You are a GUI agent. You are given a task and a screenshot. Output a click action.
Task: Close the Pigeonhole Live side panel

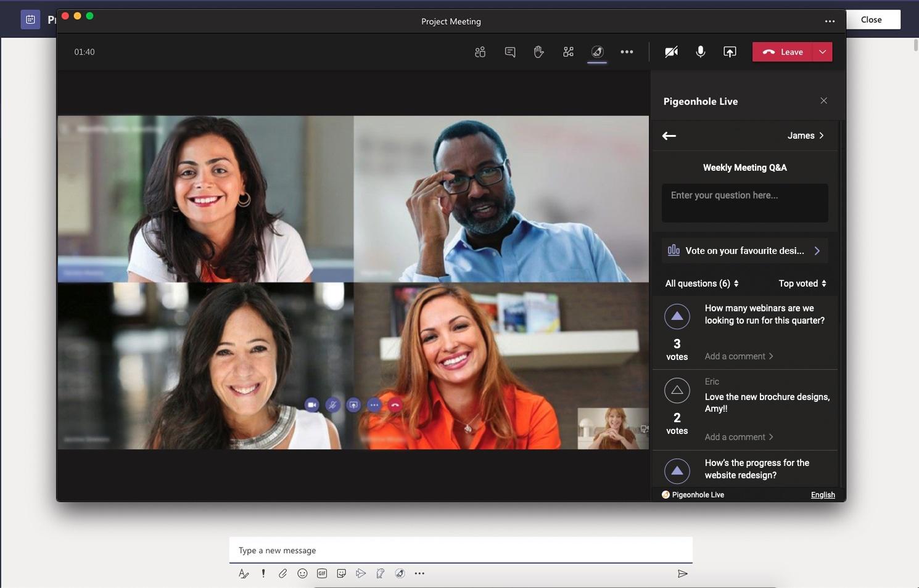(823, 100)
